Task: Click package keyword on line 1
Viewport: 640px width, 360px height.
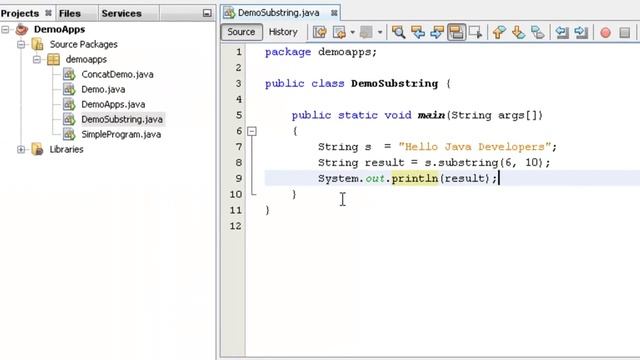Action: click(x=288, y=53)
